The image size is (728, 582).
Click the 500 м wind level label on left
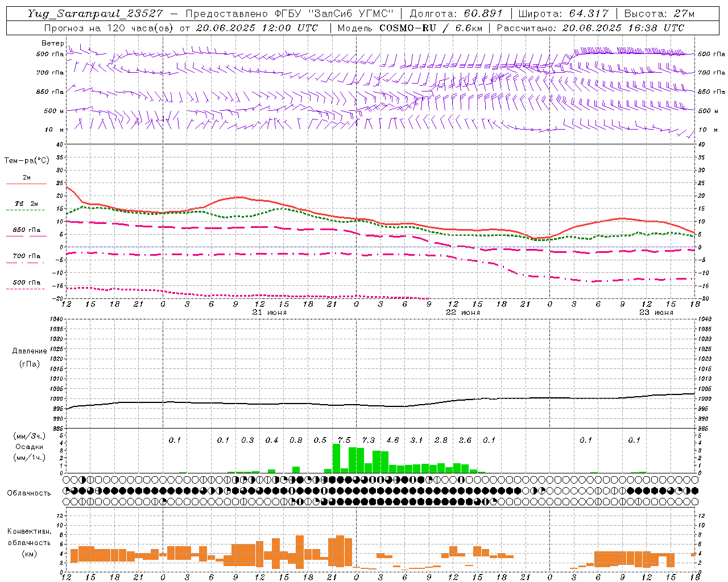point(54,111)
